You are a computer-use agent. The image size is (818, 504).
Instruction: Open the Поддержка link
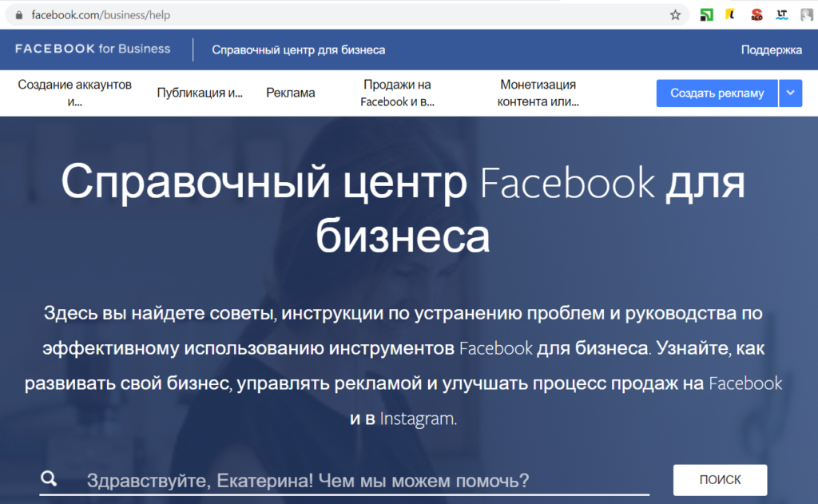(x=771, y=50)
